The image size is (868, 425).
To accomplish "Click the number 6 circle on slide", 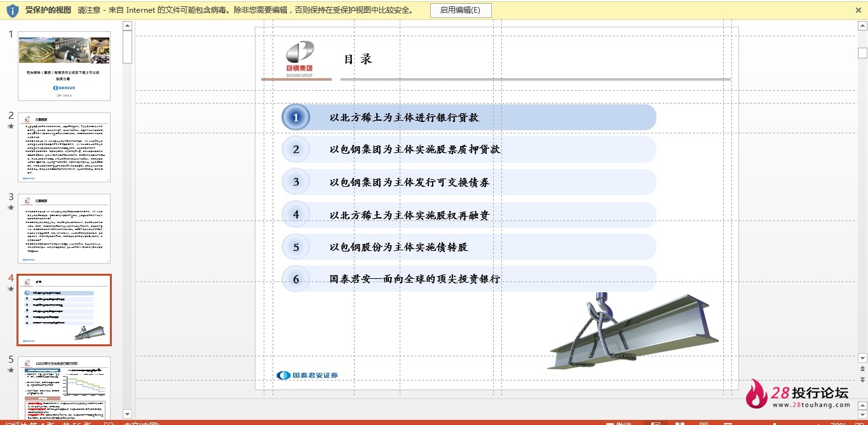I will pyautogui.click(x=295, y=279).
